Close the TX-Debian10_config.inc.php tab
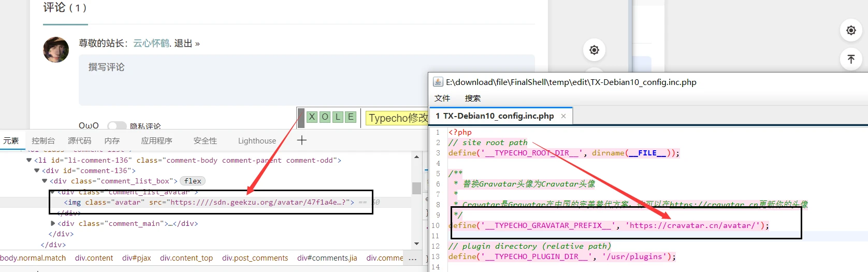The width and height of the screenshot is (868, 272). [563, 116]
